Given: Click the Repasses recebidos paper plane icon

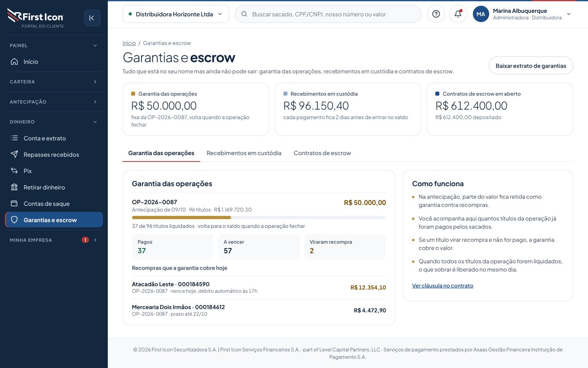Looking at the screenshot, I should click(14, 154).
